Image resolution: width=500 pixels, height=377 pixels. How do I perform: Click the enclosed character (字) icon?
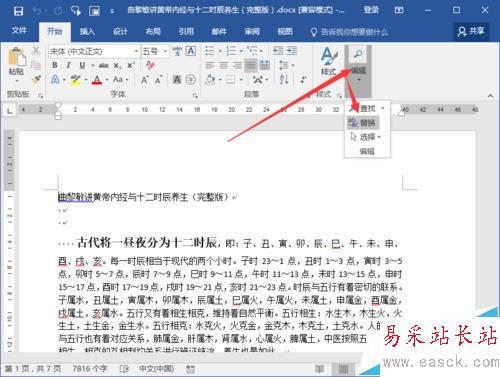coord(191,80)
